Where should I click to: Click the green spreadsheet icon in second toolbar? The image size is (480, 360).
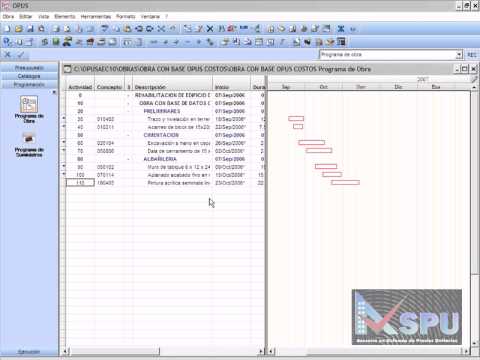[56, 42]
